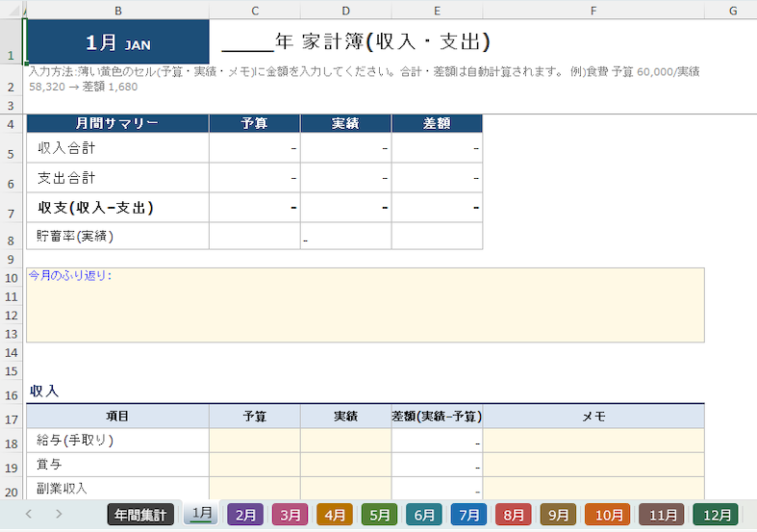
Task: Click the 年 家計簿(収入・支出) title
Action: (x=356, y=41)
